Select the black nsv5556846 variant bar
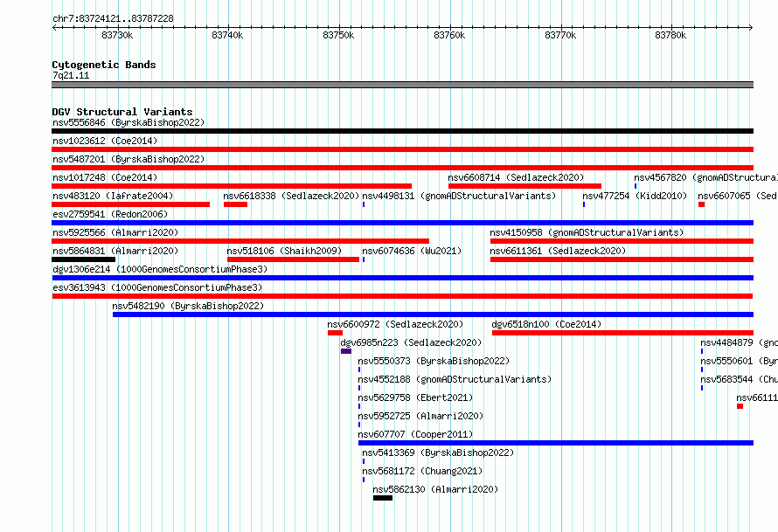This screenshot has width=778, height=532. [x=402, y=131]
